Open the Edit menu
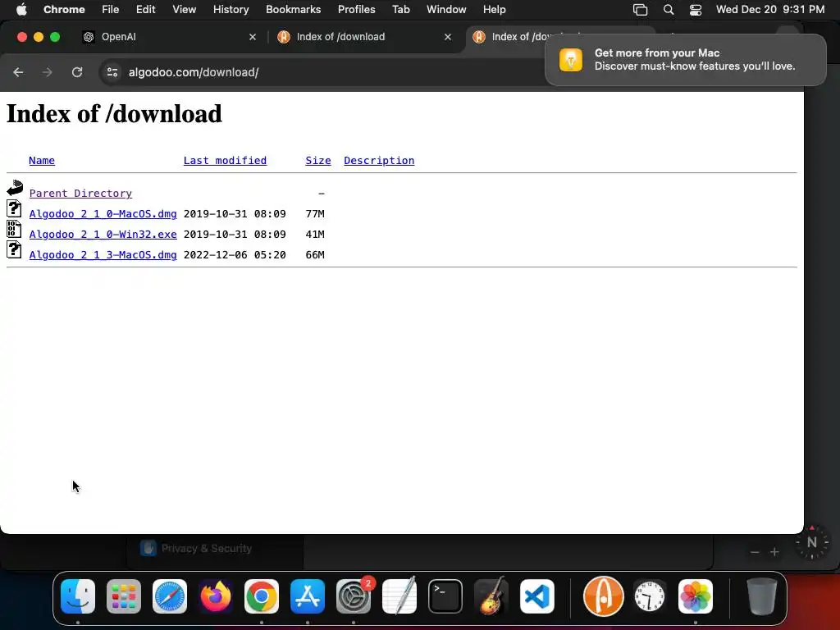Image resolution: width=840 pixels, height=630 pixels. pos(145,9)
